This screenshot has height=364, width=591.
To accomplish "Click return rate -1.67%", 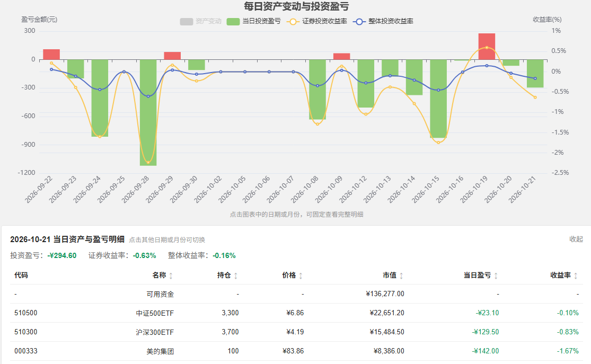I will (x=568, y=351).
